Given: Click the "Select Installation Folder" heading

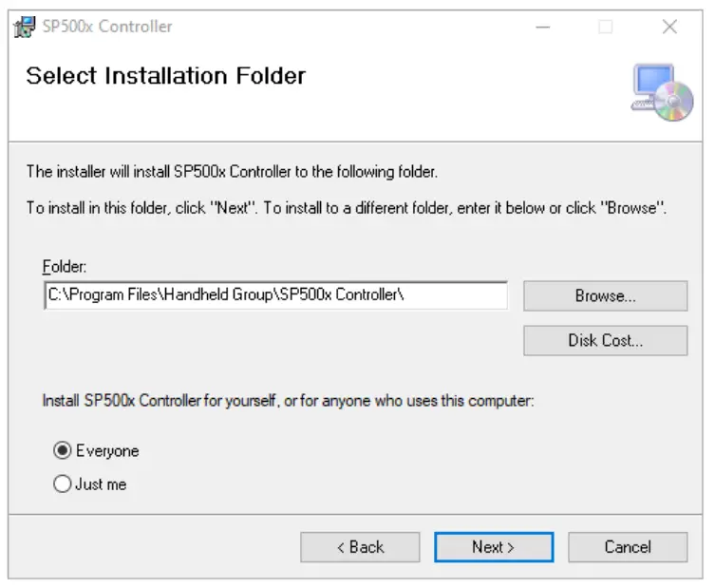Looking at the screenshot, I should (165, 76).
